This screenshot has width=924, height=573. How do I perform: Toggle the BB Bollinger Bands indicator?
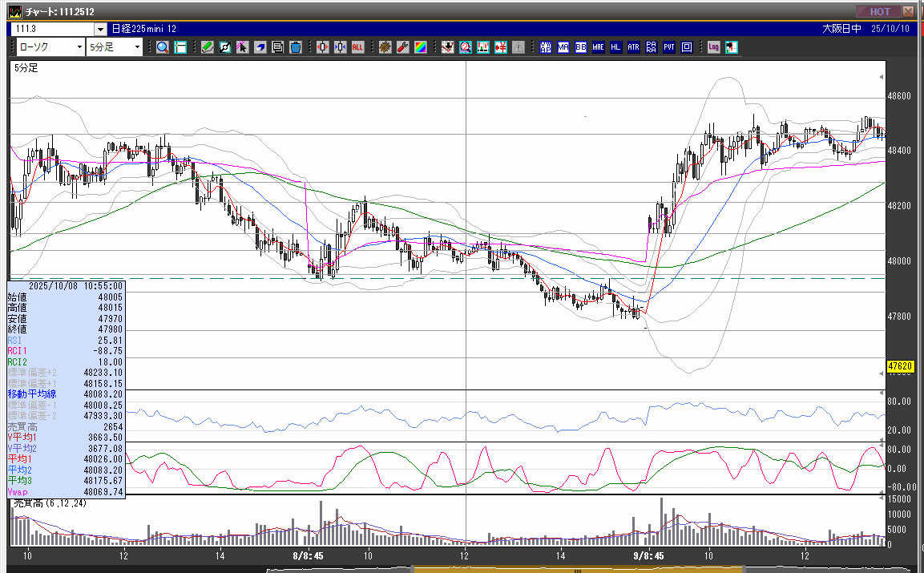[x=581, y=47]
